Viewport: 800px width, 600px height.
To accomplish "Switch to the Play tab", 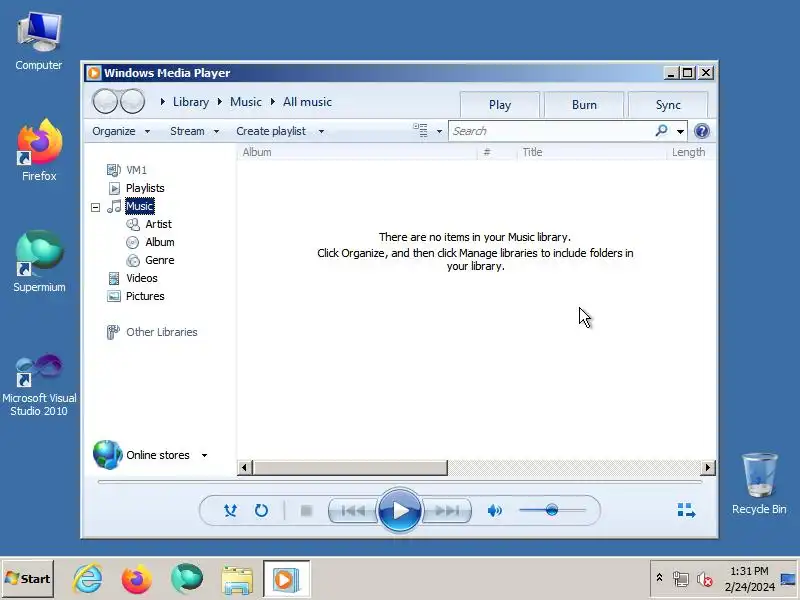I will click(x=499, y=105).
